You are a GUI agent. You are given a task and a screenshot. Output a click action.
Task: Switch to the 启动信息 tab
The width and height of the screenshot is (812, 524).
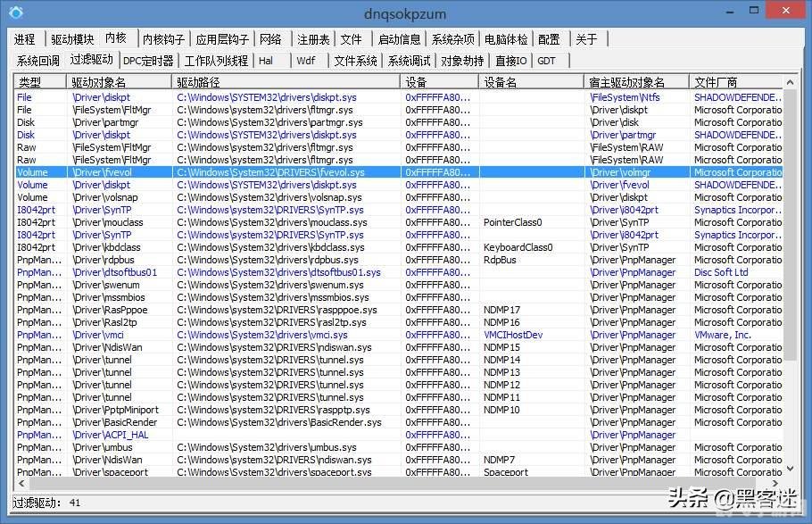(399, 39)
